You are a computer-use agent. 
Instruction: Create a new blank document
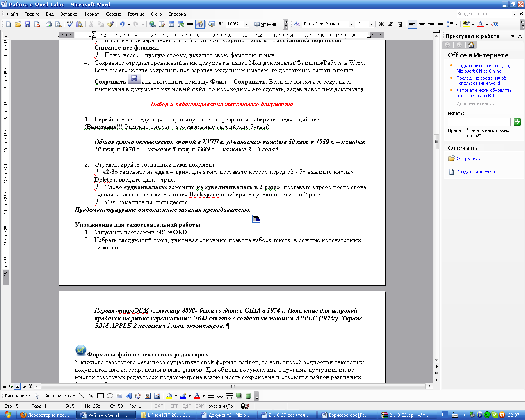(8, 24)
